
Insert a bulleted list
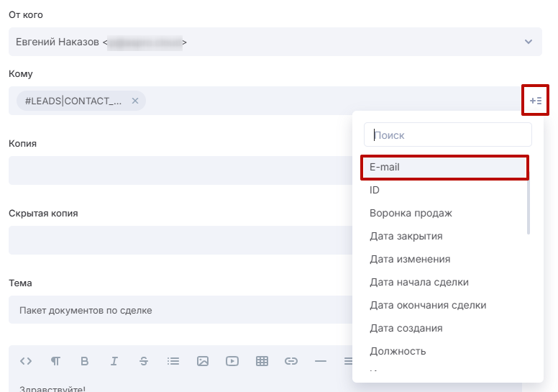coord(173,361)
